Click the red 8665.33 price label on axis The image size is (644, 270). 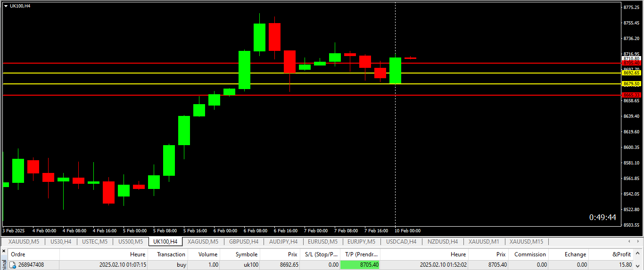pos(631,95)
